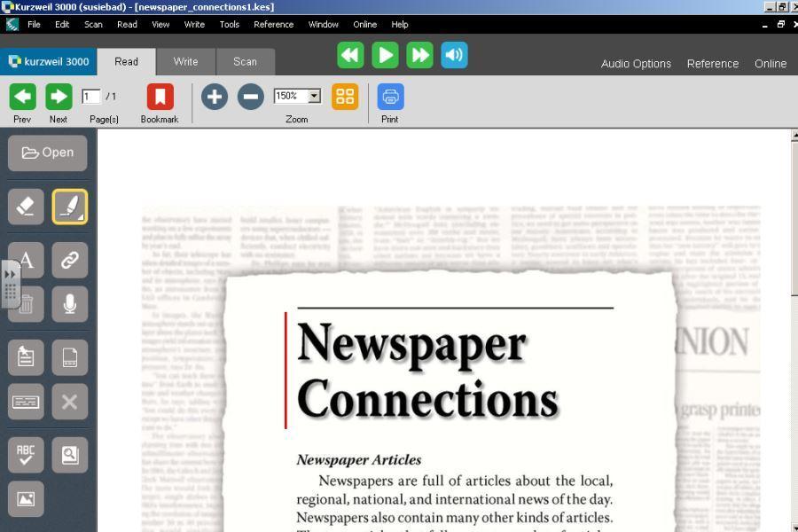This screenshot has width=798, height=532.
Task: Go to Next page
Action: (x=59, y=97)
